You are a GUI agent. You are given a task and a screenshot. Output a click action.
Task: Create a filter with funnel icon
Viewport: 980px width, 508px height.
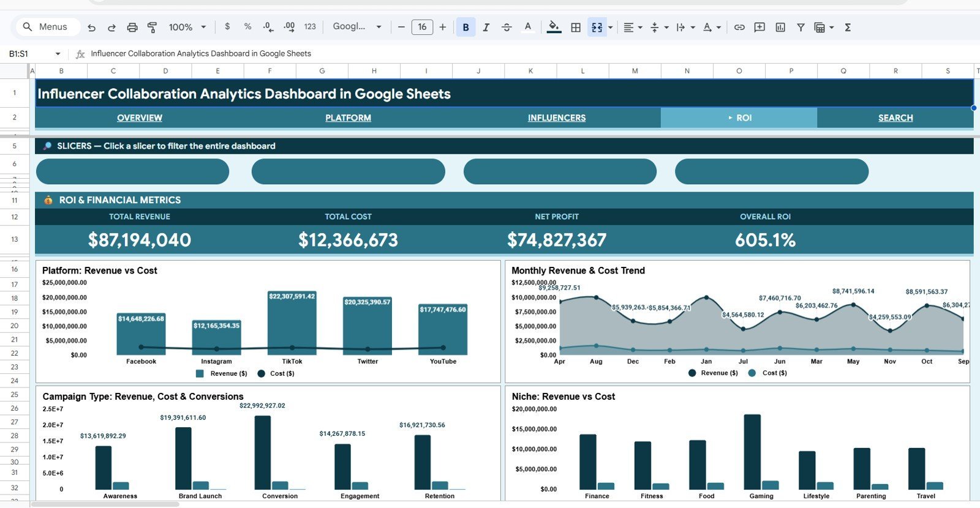pyautogui.click(x=801, y=27)
